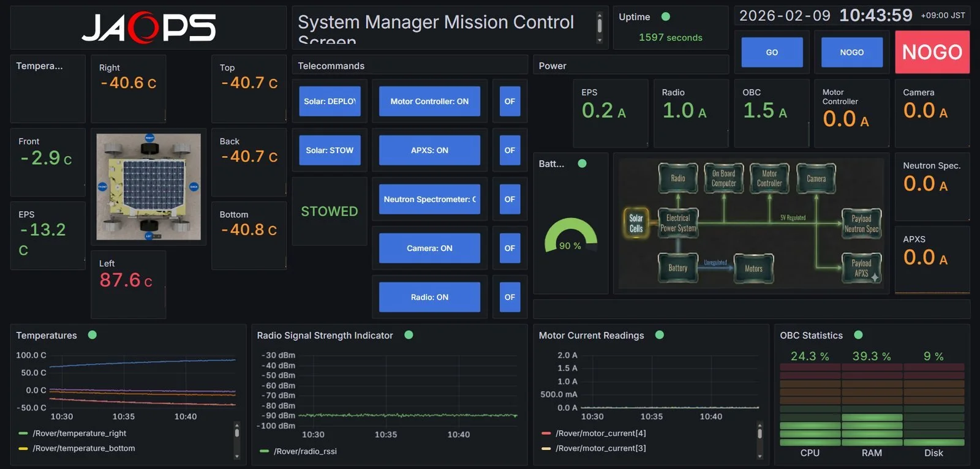Toggle /Rover/temperature_bottom series in legend

tap(83, 448)
